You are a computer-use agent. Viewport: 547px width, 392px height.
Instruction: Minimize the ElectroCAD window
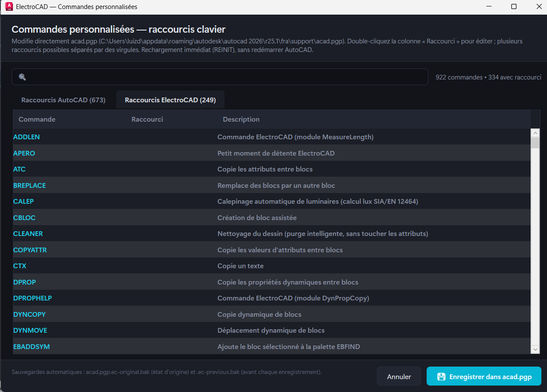tap(489, 7)
